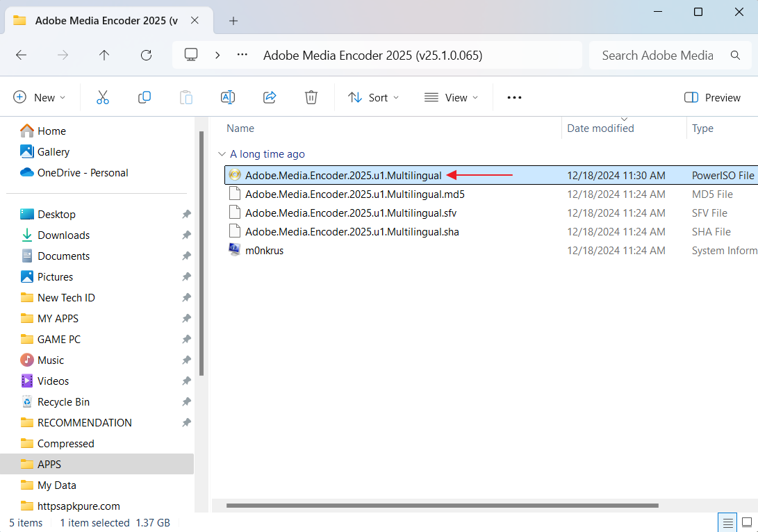This screenshot has width=758, height=532.
Task: Switch to large thumbnails view in status bar
Action: pyautogui.click(x=748, y=522)
